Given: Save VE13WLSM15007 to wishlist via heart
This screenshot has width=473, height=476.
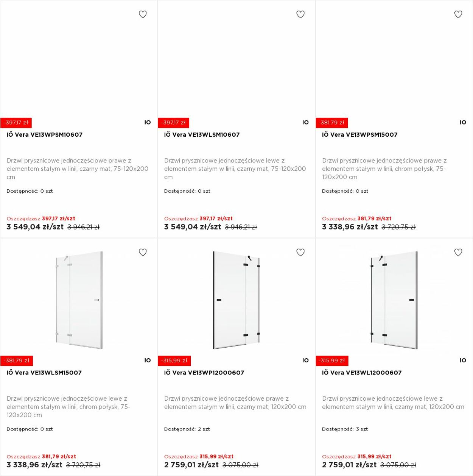Looking at the screenshot, I should coord(143,252).
